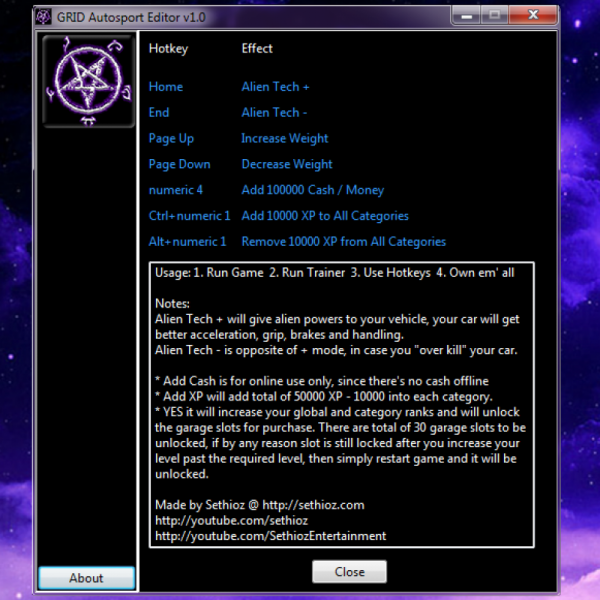Click the Ctrl+numeric 1 hotkey label

189,216
